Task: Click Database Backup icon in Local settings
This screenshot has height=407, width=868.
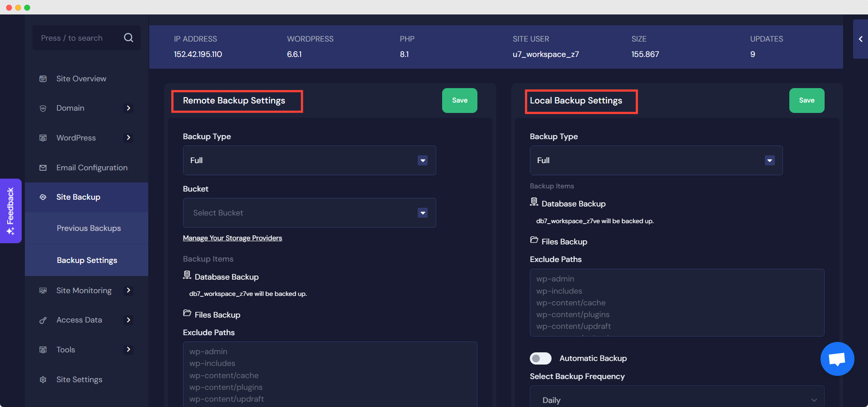Action: (x=534, y=202)
